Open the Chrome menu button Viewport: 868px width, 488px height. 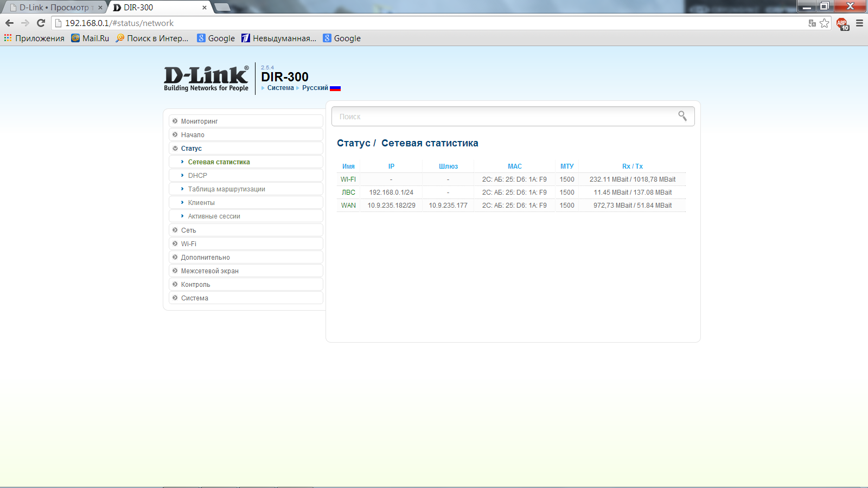tap(859, 23)
